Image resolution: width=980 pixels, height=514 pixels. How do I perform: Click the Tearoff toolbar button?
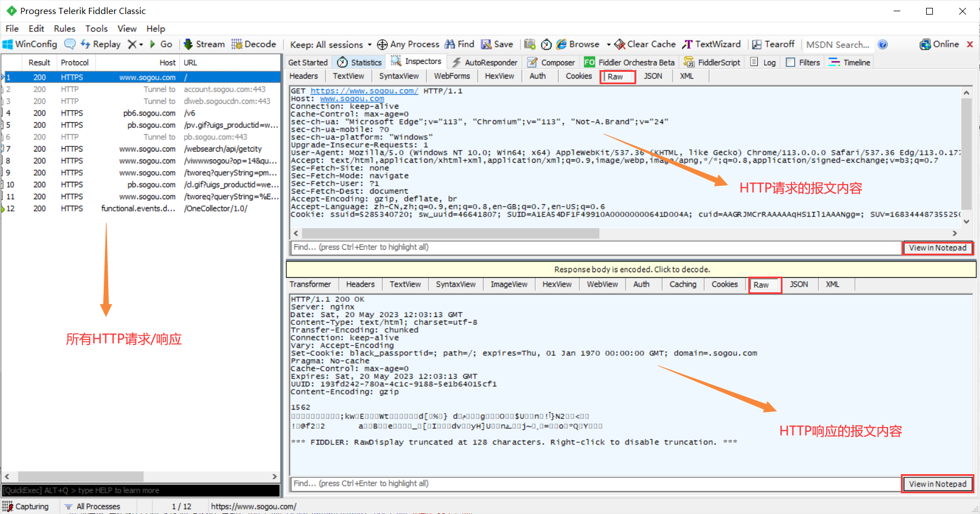[773, 44]
